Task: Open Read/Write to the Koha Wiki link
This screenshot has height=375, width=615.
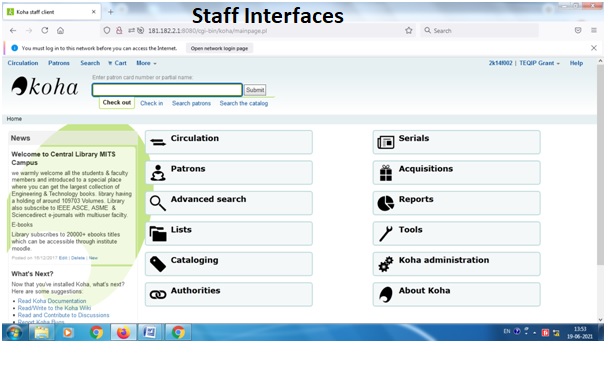Action: (54, 308)
